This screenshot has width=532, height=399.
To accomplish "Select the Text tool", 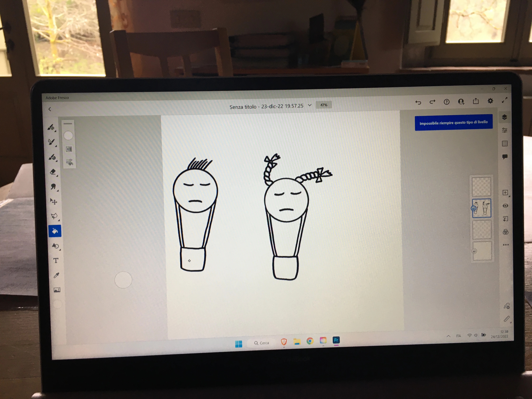I will tap(56, 260).
